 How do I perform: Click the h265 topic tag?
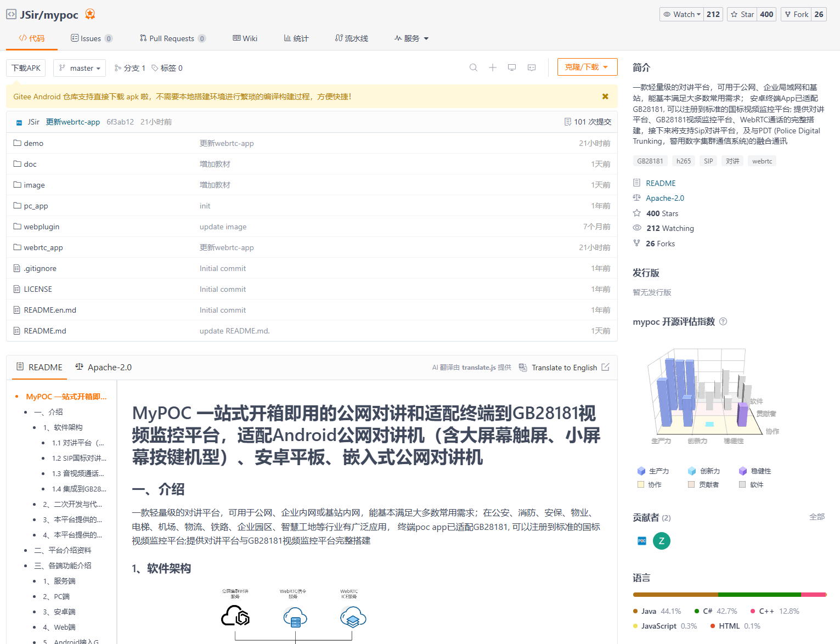tap(684, 161)
